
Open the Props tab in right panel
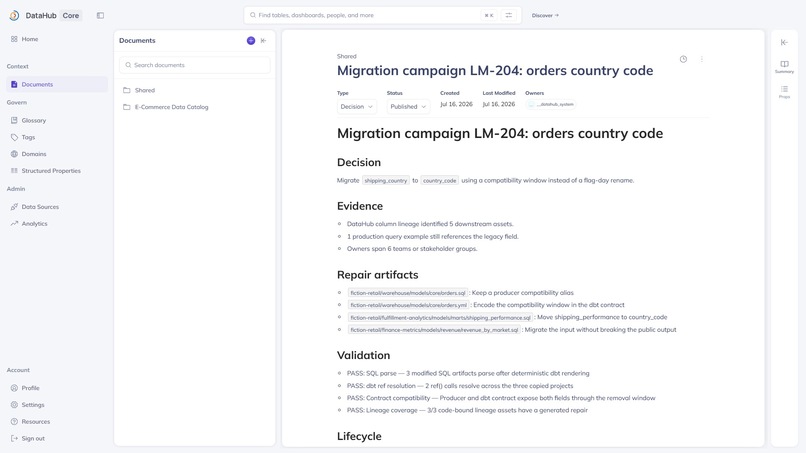coord(784,92)
